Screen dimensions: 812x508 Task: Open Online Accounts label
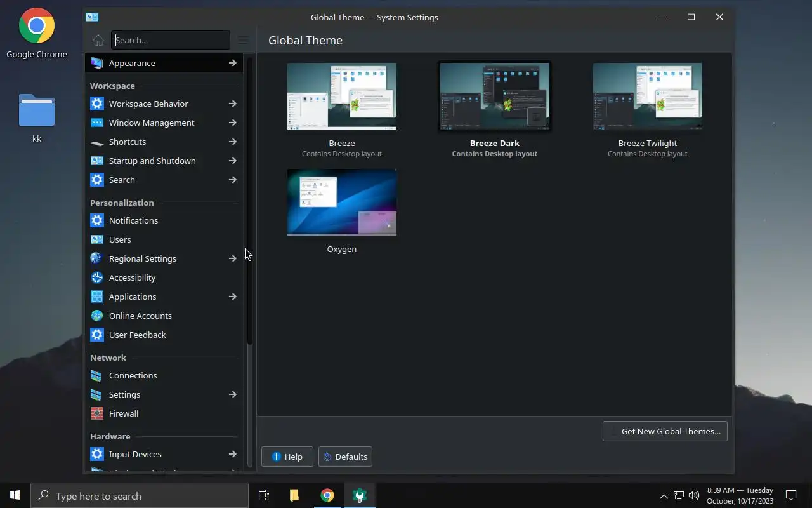(x=140, y=316)
